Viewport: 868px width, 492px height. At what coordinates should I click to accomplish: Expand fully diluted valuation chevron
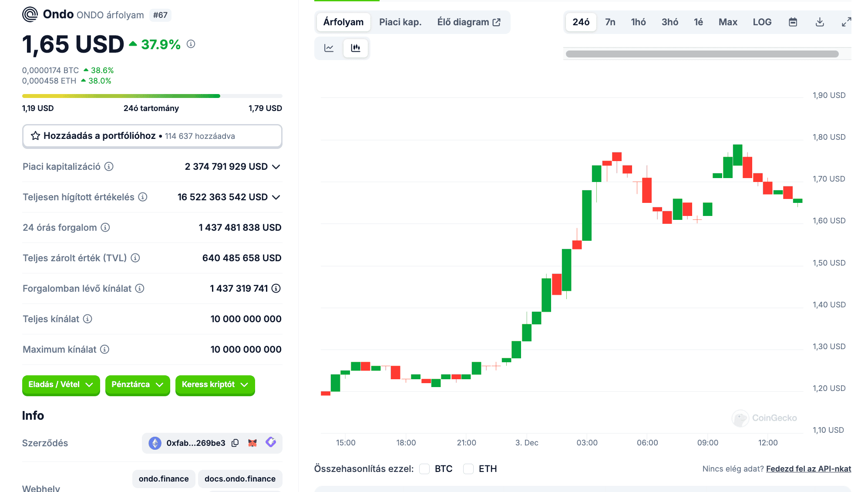pyautogui.click(x=276, y=197)
